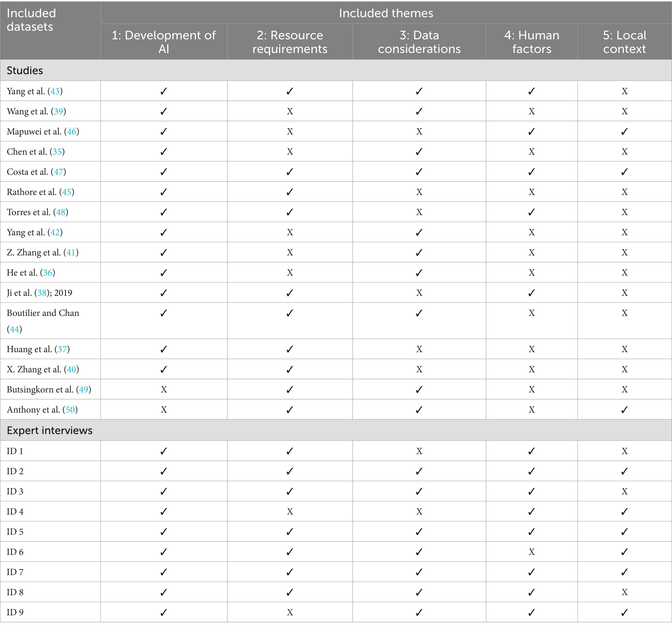The image size is (672, 628).
Task: Click the Local context checkmark for Mapuwei et al.
Action: 624,132
